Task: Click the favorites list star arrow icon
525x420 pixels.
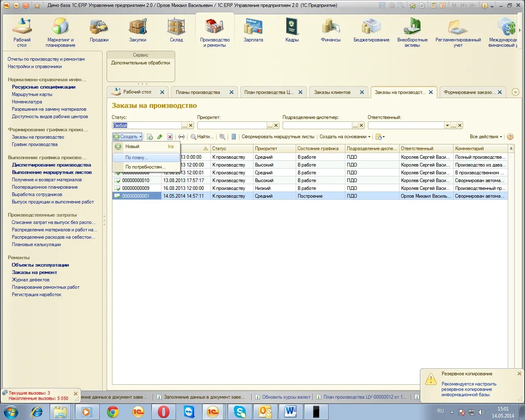Action: click(x=413, y=5)
